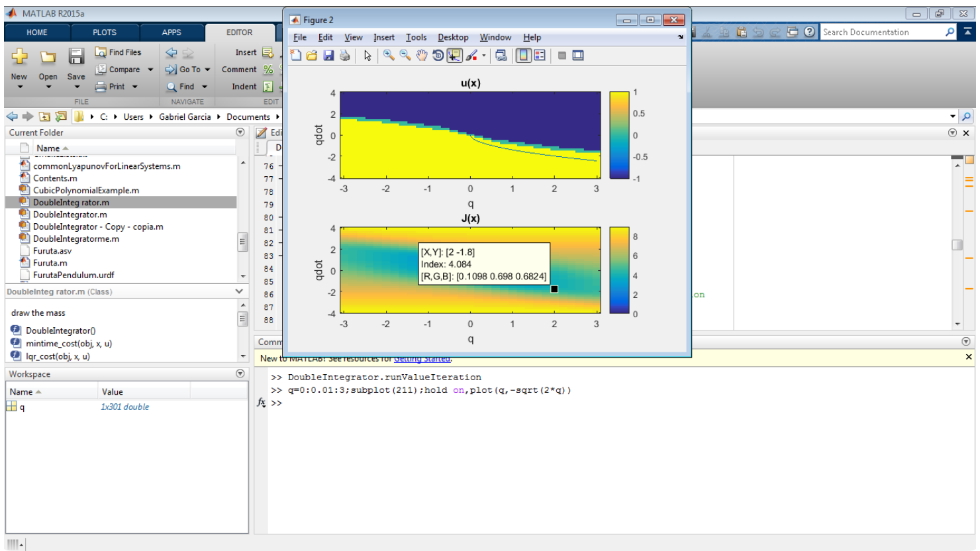
Task: Switch to the HOME ribbon tab
Action: [37, 32]
